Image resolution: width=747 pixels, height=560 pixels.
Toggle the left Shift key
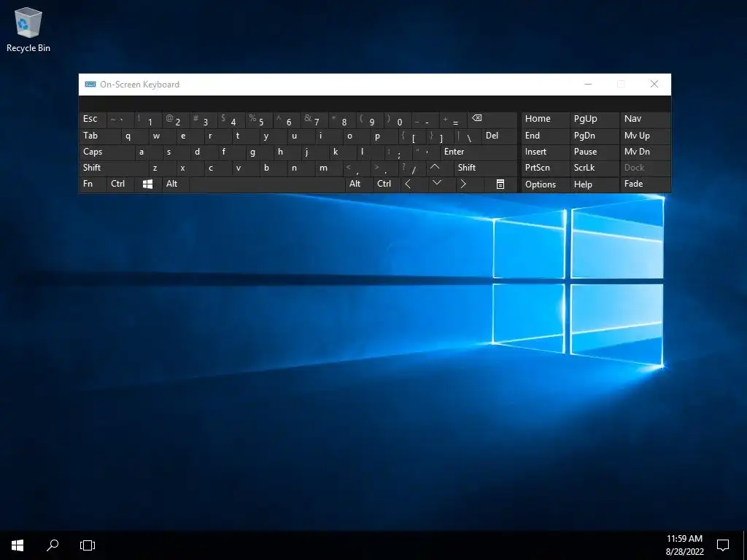click(113, 168)
